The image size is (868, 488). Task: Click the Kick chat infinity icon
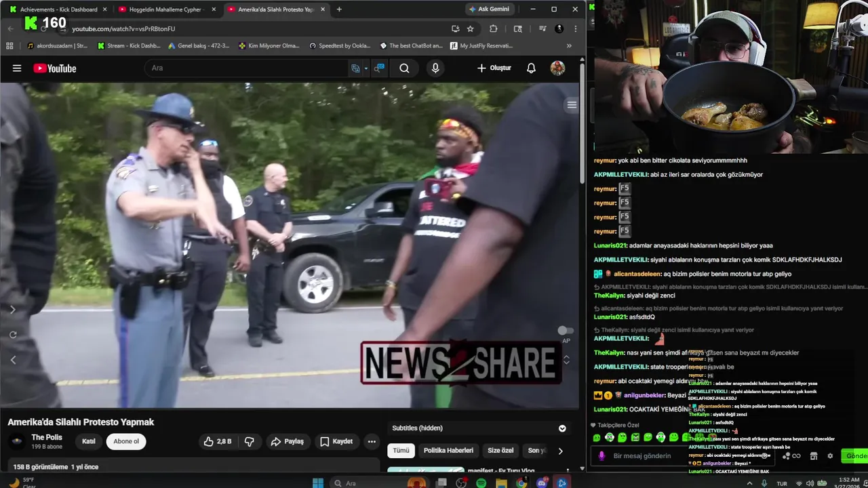[797, 456]
